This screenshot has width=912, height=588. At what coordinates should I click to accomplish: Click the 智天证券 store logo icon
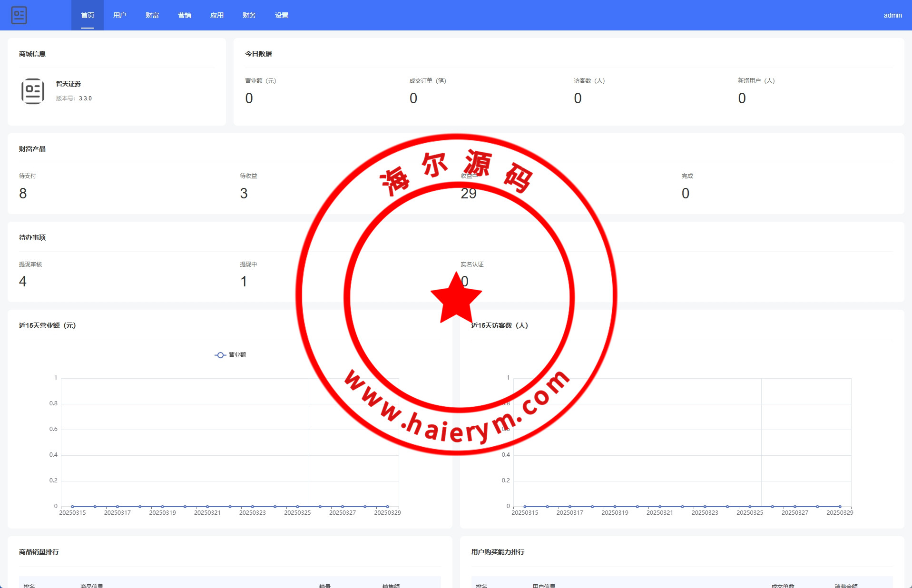point(33,91)
